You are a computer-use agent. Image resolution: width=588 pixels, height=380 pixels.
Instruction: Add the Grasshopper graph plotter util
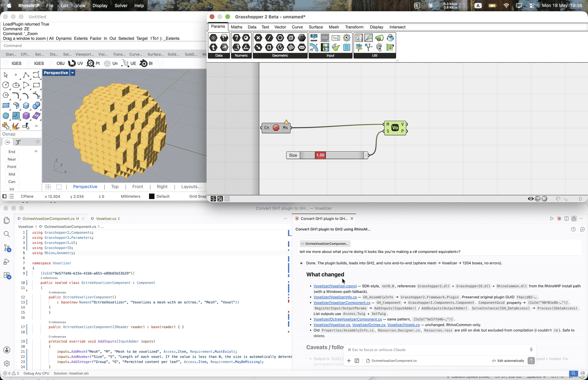point(368,38)
